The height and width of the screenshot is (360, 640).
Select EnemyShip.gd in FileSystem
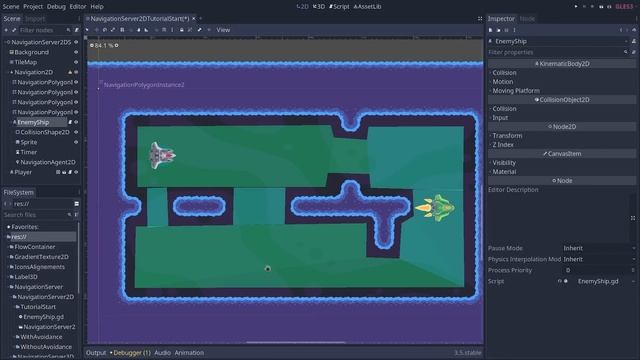[43, 317]
